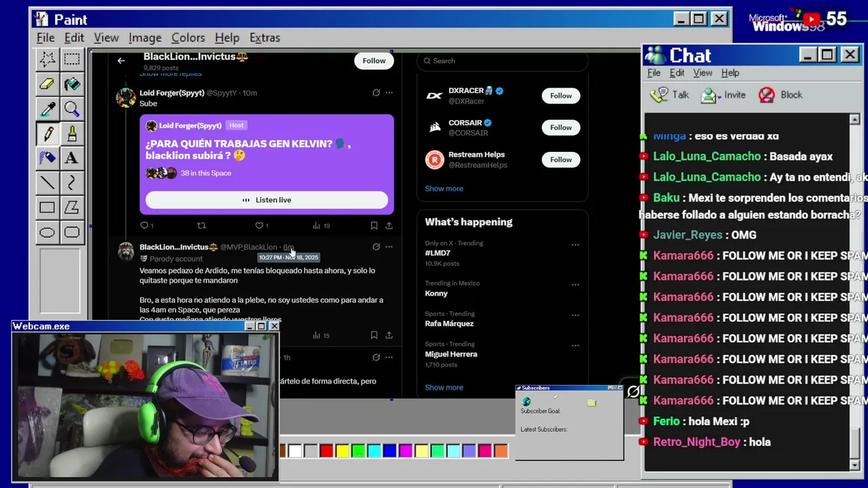
Task: Click the Chat scrollbar down arrow
Action: [854, 465]
